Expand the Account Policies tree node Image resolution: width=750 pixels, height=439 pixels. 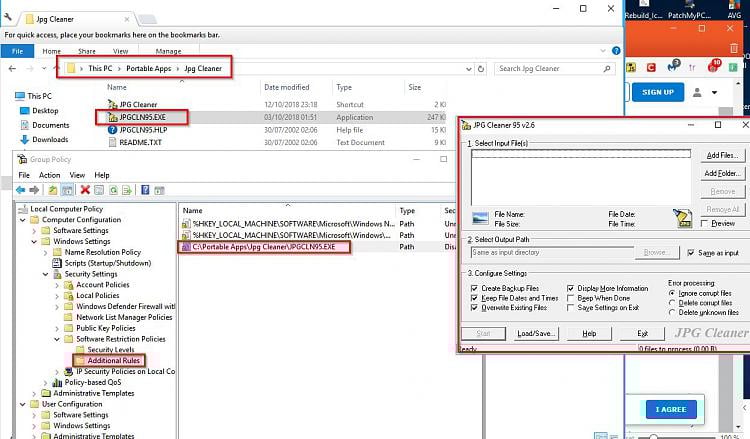coord(56,285)
